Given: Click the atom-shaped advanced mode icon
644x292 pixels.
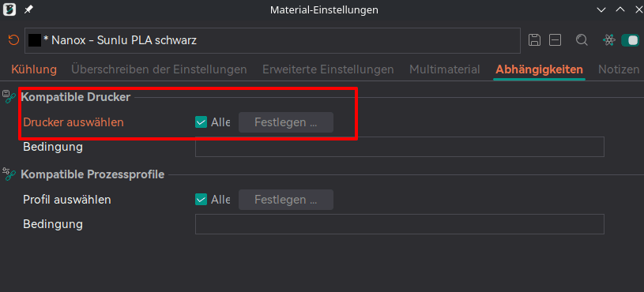Looking at the screenshot, I should point(609,39).
